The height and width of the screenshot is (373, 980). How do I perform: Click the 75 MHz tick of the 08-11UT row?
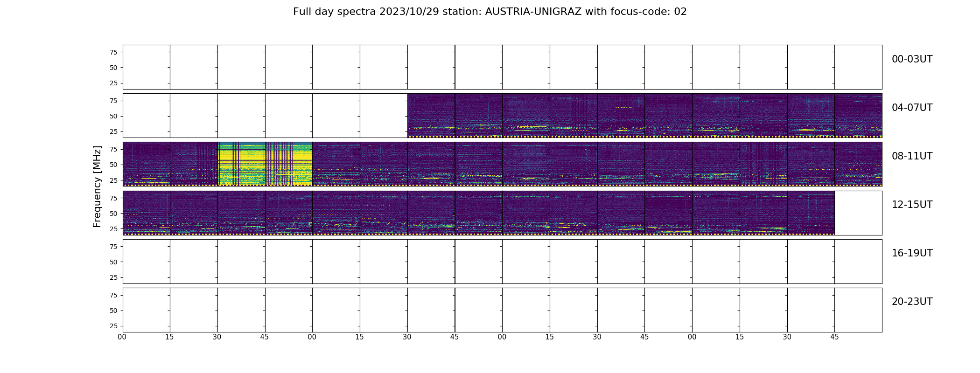(113, 149)
